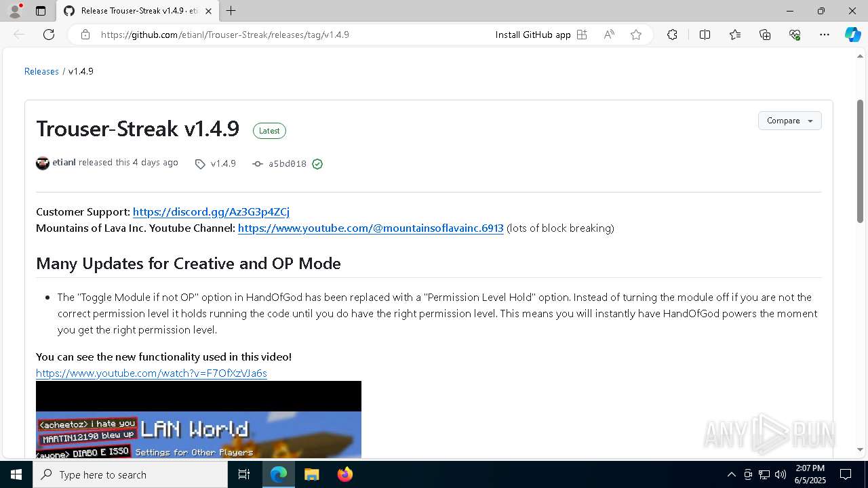
Task: Open the browser profile icon
Action: [x=15, y=11]
